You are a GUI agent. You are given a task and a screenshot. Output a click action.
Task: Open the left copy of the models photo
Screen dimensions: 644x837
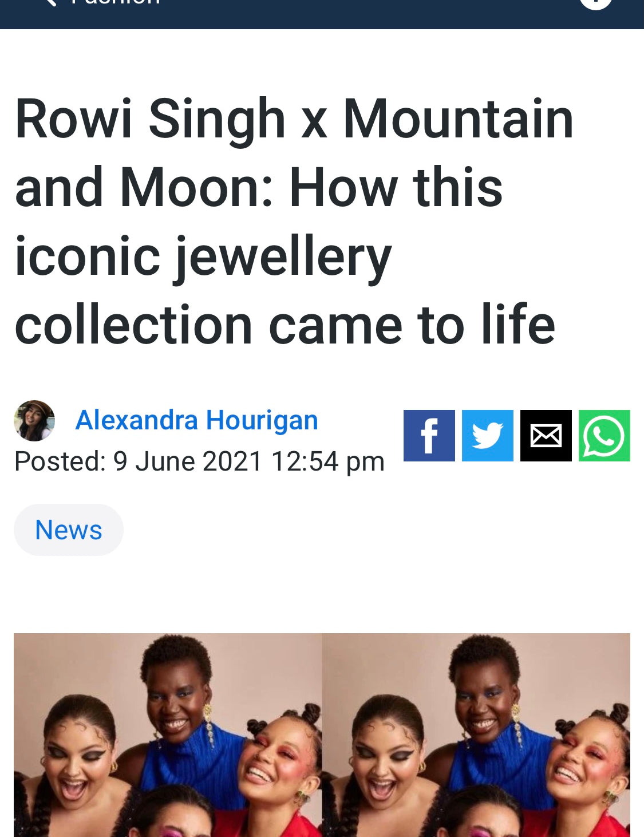coord(168,735)
